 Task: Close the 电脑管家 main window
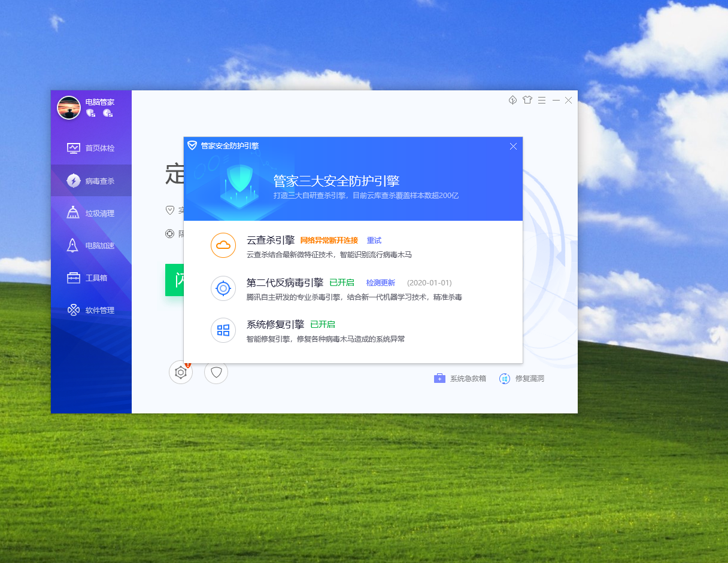(569, 100)
